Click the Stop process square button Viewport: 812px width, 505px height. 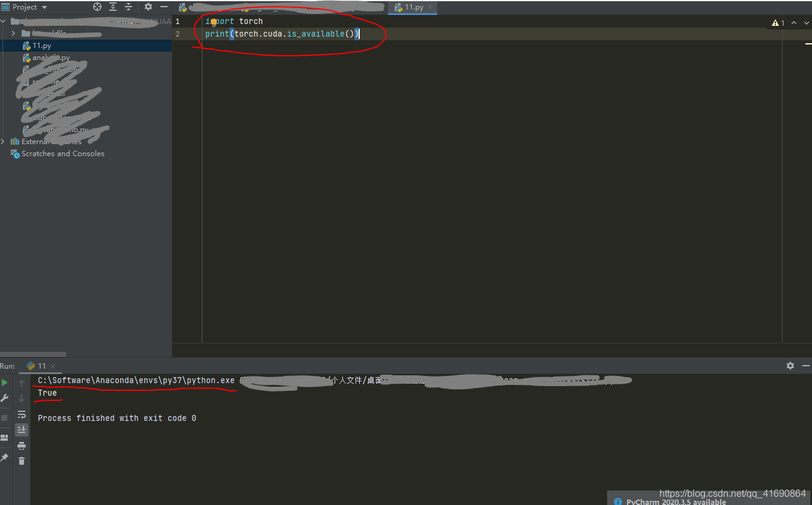pyautogui.click(x=5, y=417)
